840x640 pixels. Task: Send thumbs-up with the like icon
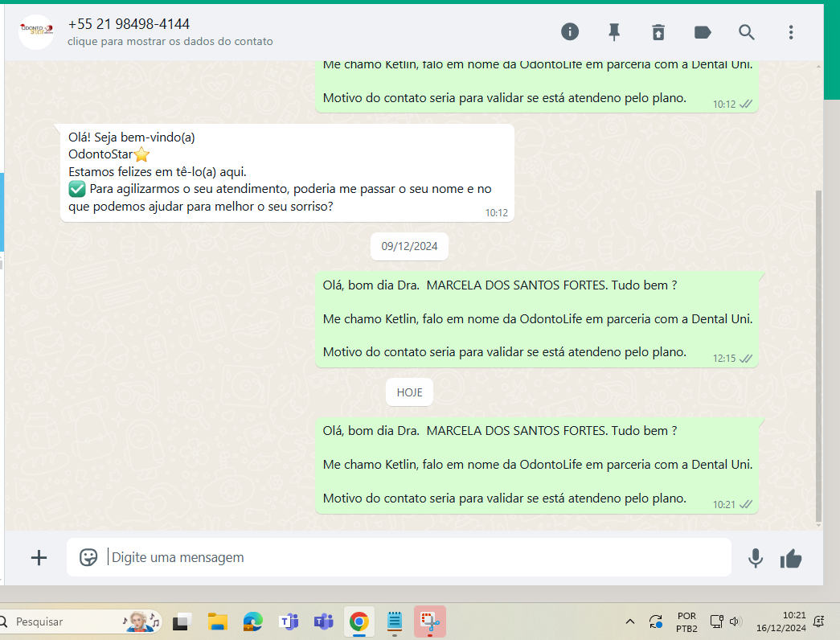pyautogui.click(x=791, y=559)
